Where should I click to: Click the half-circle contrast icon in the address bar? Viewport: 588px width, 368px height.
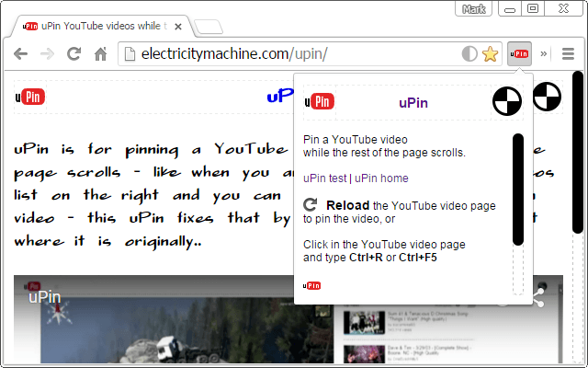[x=469, y=54]
